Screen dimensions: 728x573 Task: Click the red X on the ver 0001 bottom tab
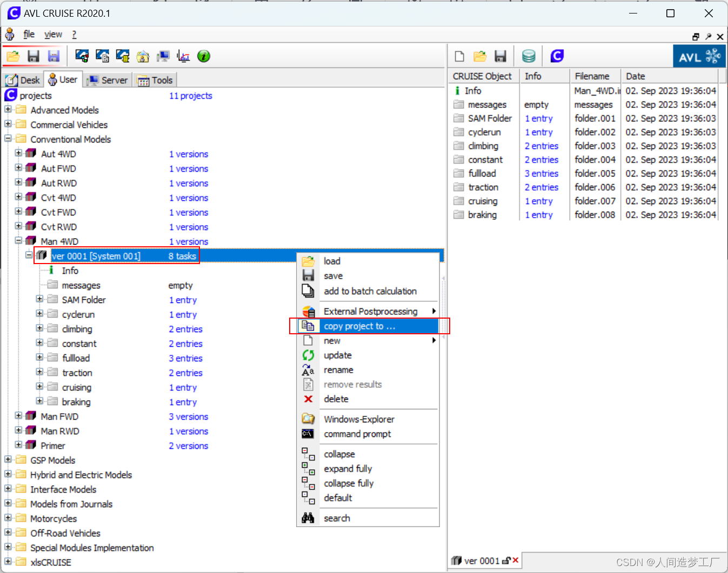point(516,560)
